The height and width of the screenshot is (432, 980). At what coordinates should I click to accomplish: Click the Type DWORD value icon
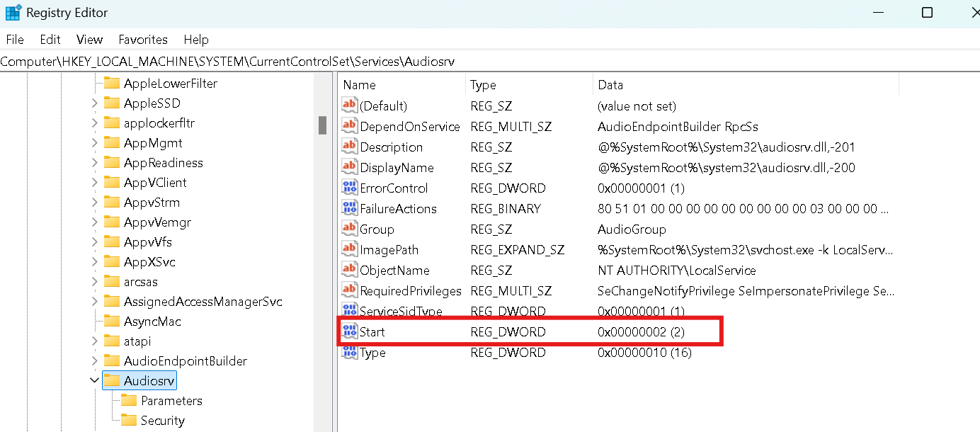350,352
